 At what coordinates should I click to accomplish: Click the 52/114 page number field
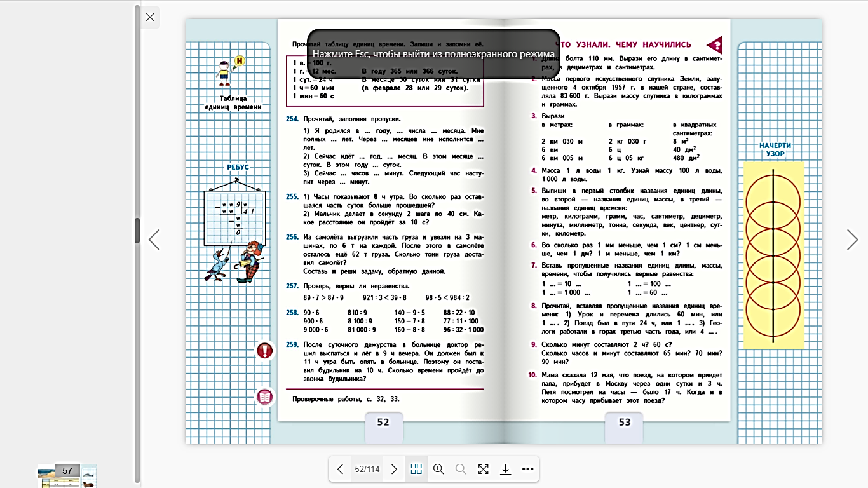367,470
